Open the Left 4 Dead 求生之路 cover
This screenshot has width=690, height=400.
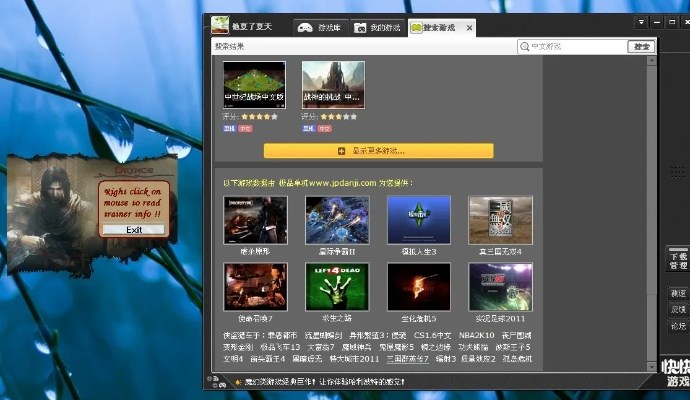[x=337, y=287]
